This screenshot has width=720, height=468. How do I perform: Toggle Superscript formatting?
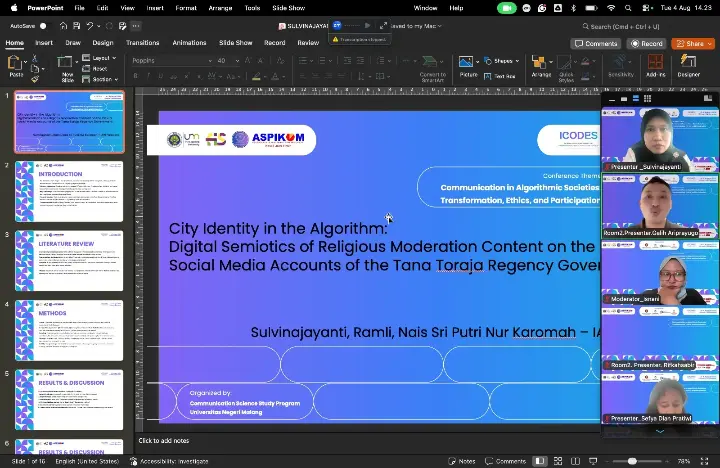(186, 76)
